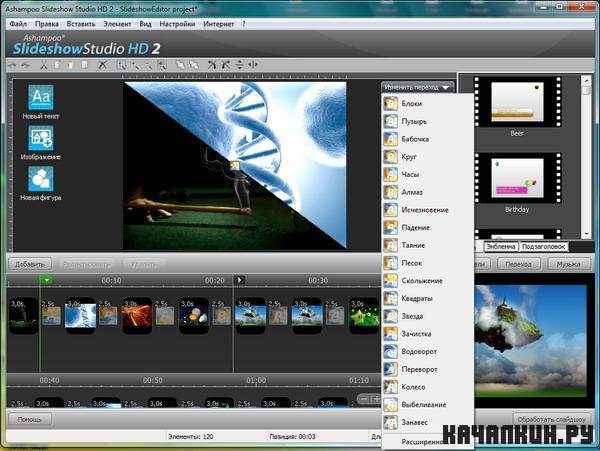The image size is (600, 451).
Task: Select the fiery orange slide on the timeline
Action: point(137,315)
